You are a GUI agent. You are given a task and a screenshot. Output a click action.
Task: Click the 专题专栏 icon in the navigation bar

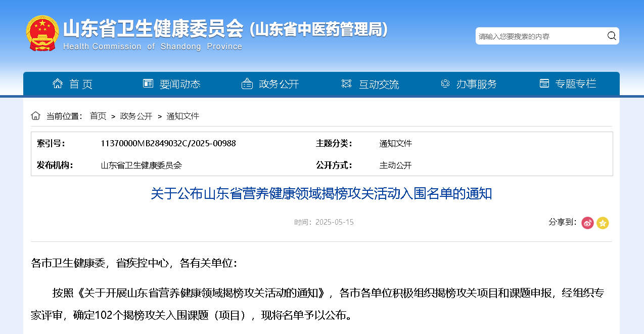click(544, 83)
